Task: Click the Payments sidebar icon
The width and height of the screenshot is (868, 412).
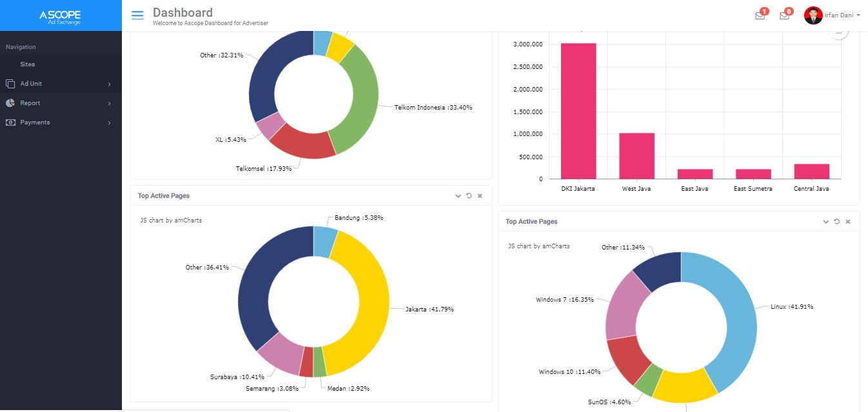Action: [x=9, y=122]
